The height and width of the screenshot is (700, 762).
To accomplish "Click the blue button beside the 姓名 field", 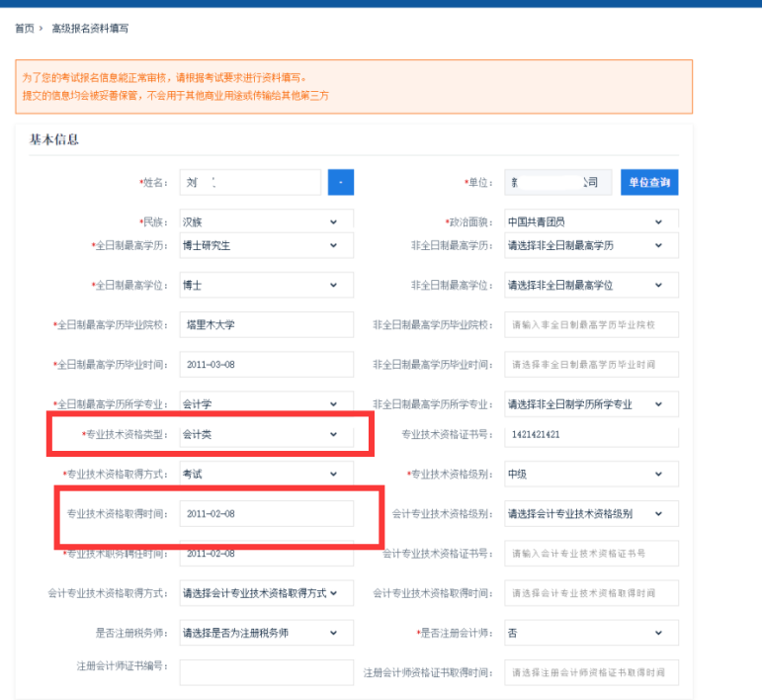I will coord(341,182).
